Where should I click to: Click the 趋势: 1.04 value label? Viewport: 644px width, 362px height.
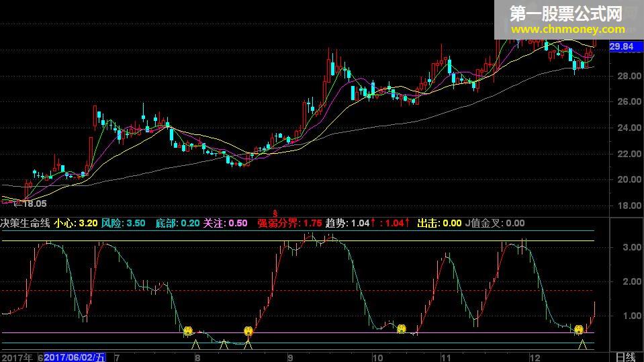[347, 223]
